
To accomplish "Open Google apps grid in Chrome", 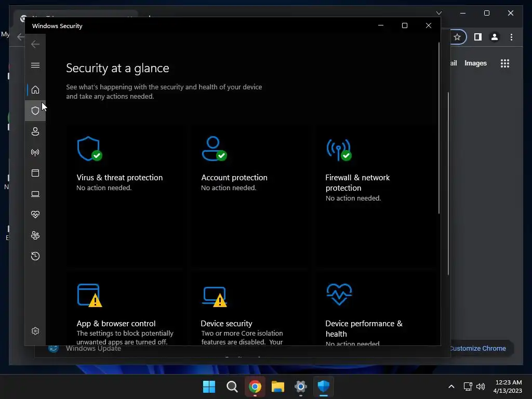I will tap(505, 63).
